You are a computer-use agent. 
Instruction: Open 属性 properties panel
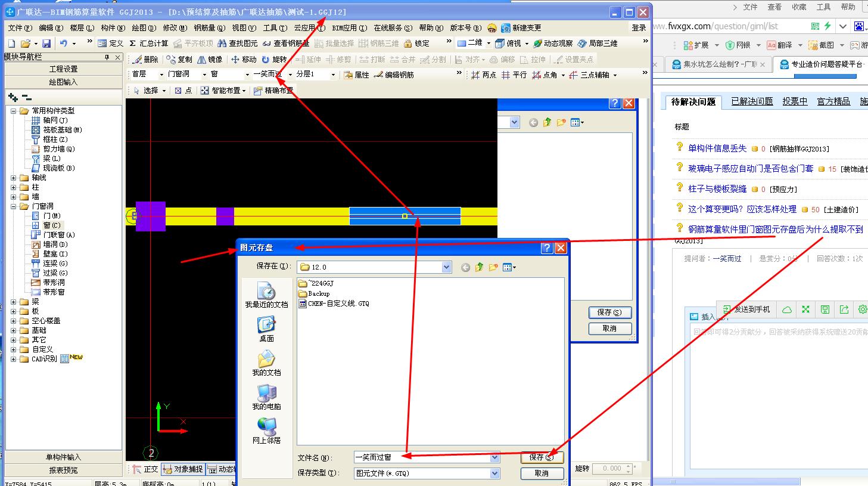coord(356,75)
